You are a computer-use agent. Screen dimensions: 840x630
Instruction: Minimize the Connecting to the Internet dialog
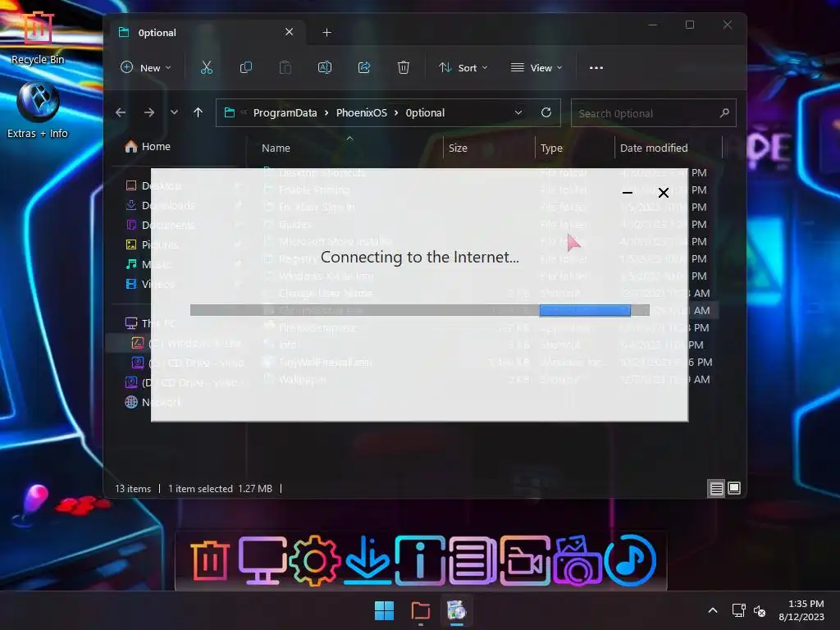pos(628,192)
